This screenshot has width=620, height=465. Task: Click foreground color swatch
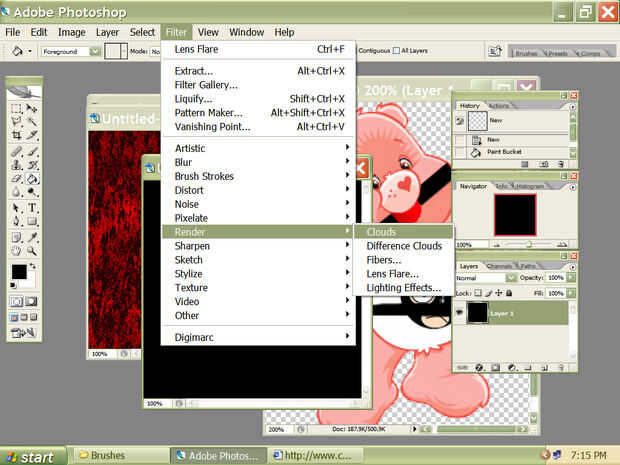(19, 272)
